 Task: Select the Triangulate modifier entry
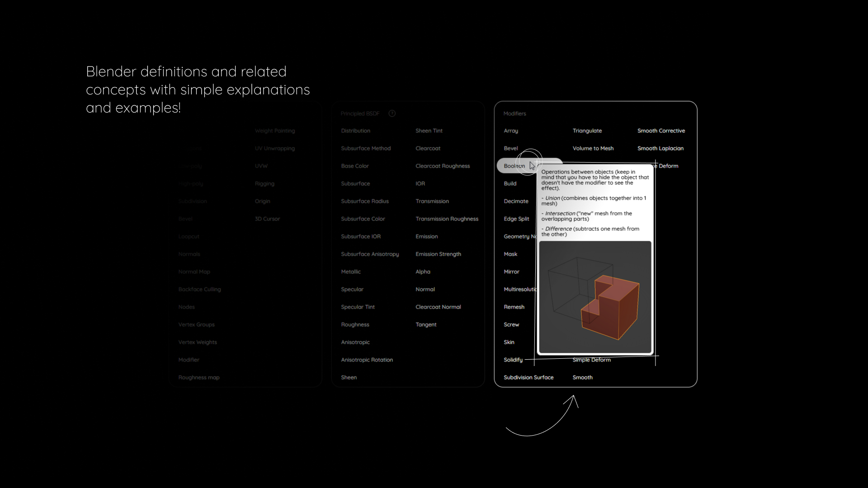587,131
